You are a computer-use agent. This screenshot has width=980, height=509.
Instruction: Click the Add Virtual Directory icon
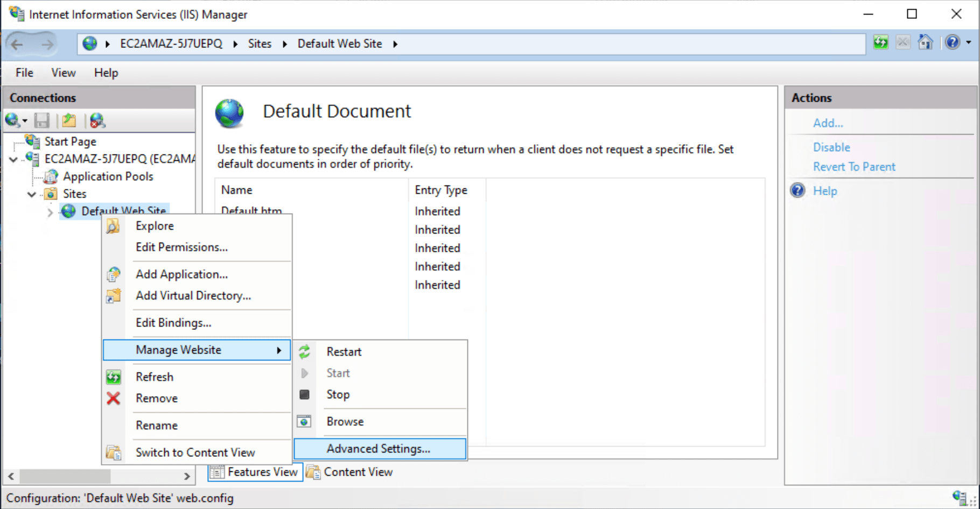click(113, 296)
